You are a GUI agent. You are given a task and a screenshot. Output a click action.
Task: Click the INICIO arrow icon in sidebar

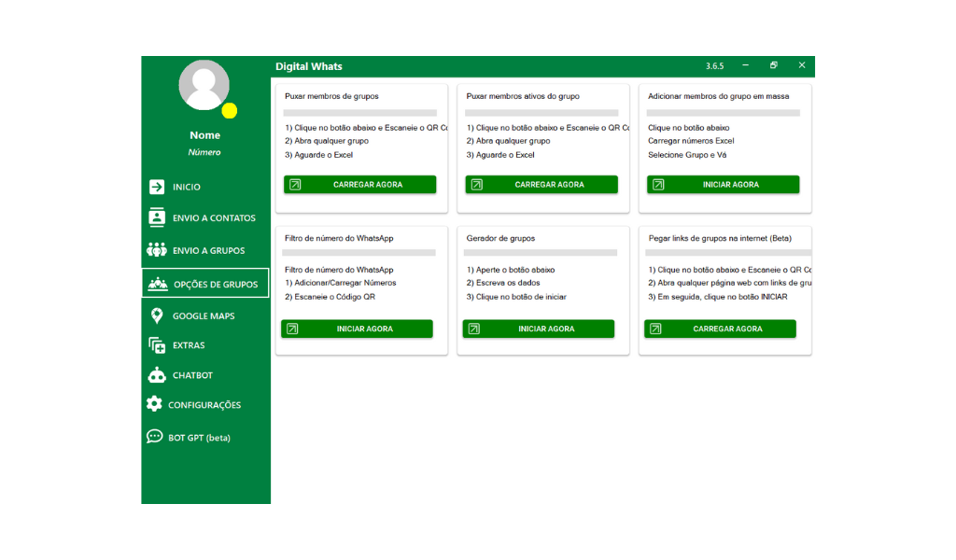click(x=157, y=187)
